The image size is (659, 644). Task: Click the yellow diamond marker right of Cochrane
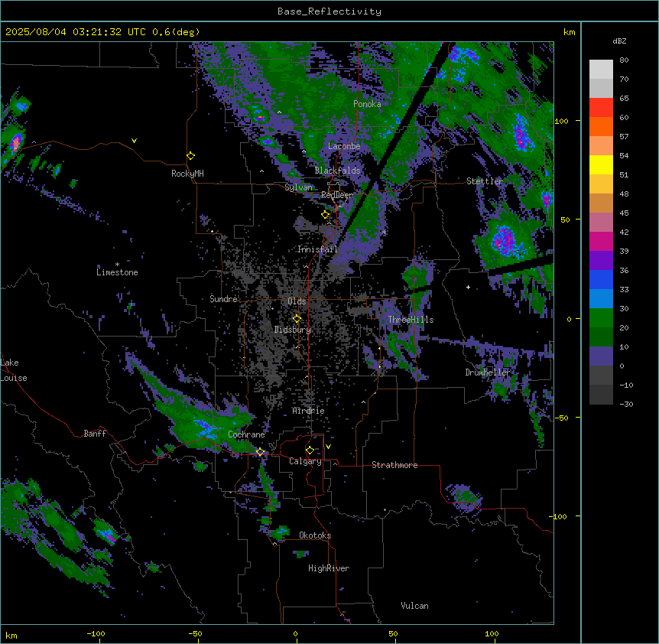[x=261, y=452]
